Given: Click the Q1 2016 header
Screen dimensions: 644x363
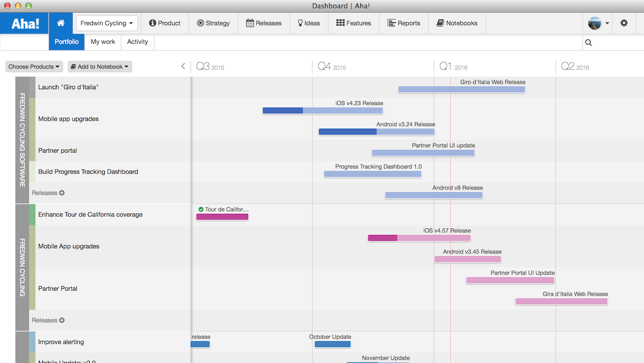Looking at the screenshot, I should [453, 66].
